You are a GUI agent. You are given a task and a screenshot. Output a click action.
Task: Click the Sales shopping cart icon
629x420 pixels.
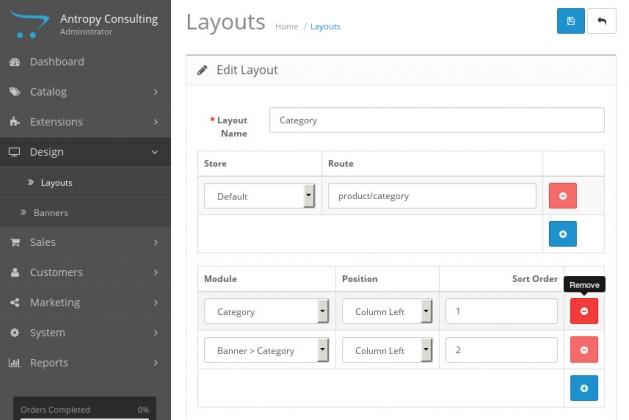[15, 242]
